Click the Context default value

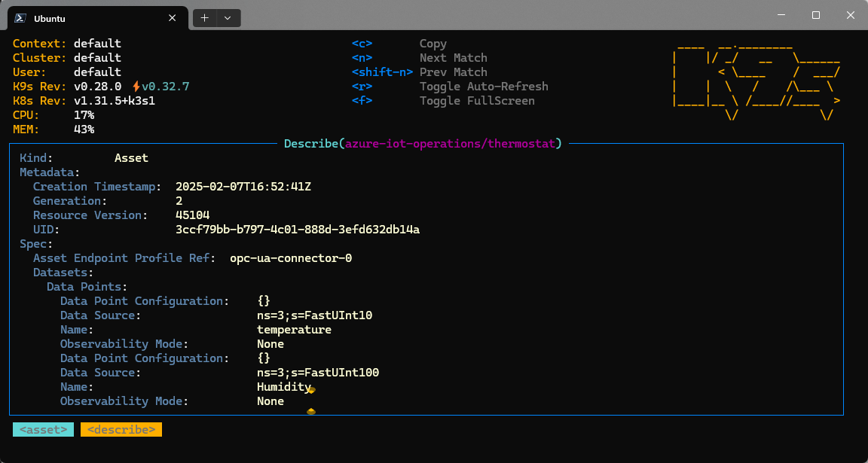[x=96, y=43]
